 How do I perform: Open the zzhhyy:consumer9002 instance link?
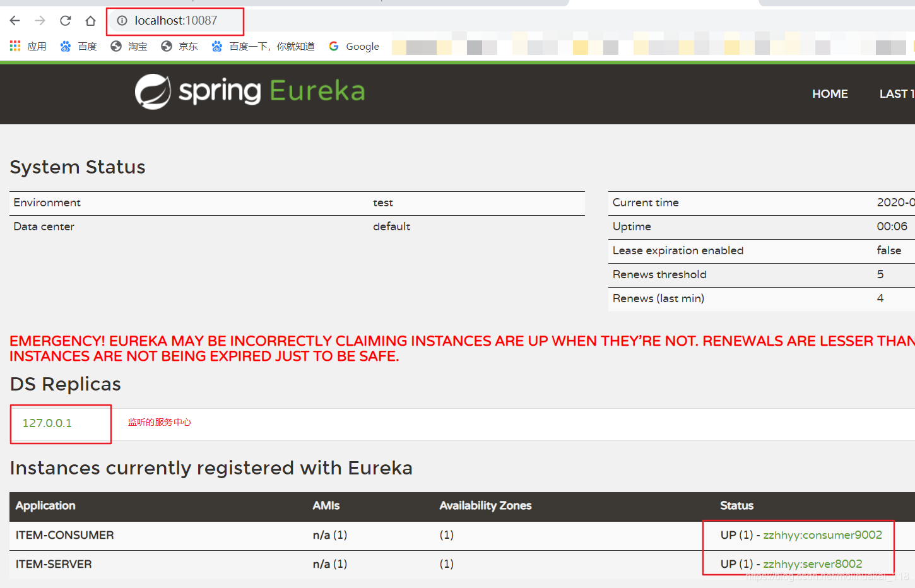[x=822, y=535]
